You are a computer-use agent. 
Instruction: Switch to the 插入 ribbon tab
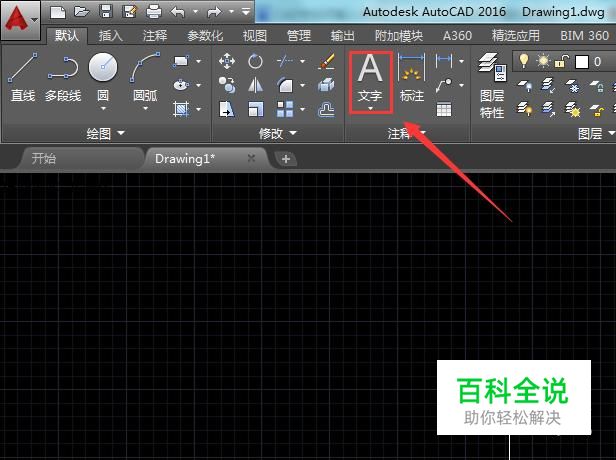(110, 36)
